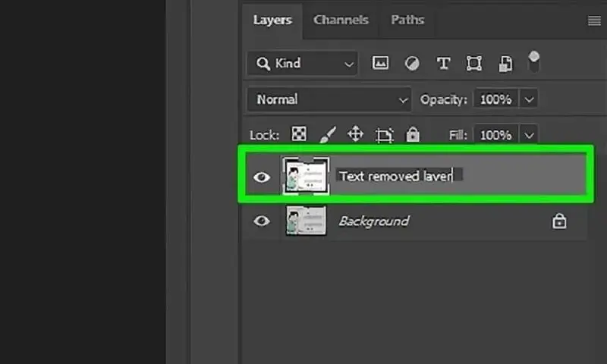The height and width of the screenshot is (364, 607).
Task: Filter for adjustment layers icon
Action: [x=411, y=63]
